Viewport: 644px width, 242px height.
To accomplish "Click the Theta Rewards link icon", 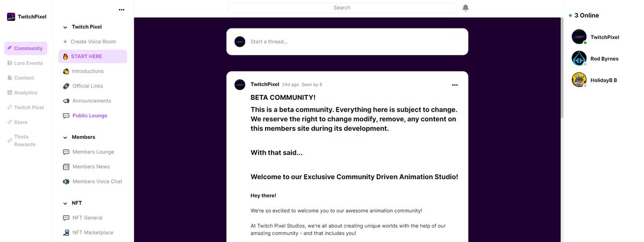I will [x=10, y=141].
